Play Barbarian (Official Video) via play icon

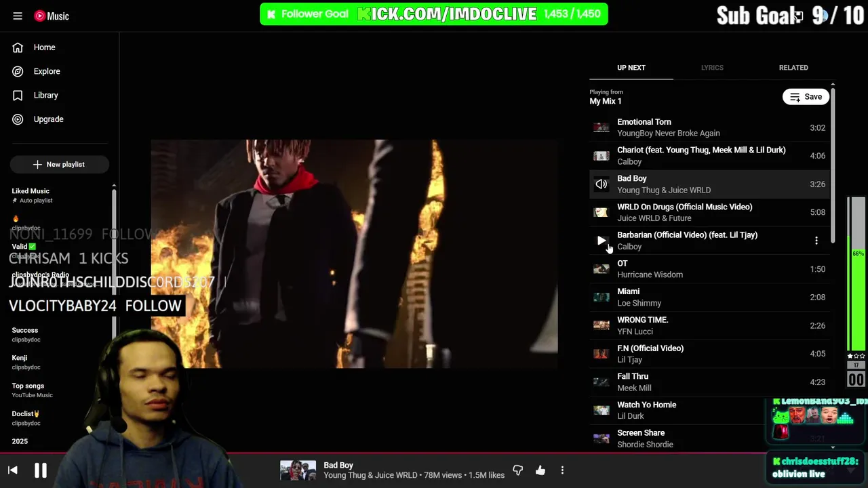601,241
